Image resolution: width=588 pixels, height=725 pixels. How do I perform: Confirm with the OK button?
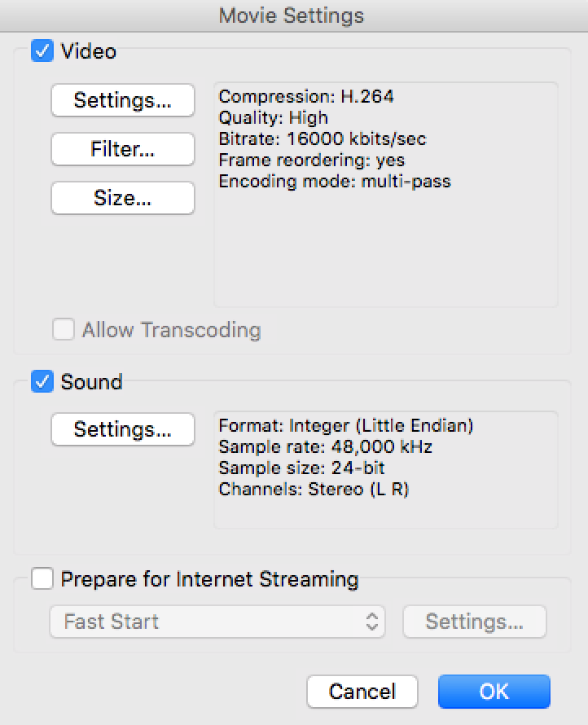click(x=494, y=692)
